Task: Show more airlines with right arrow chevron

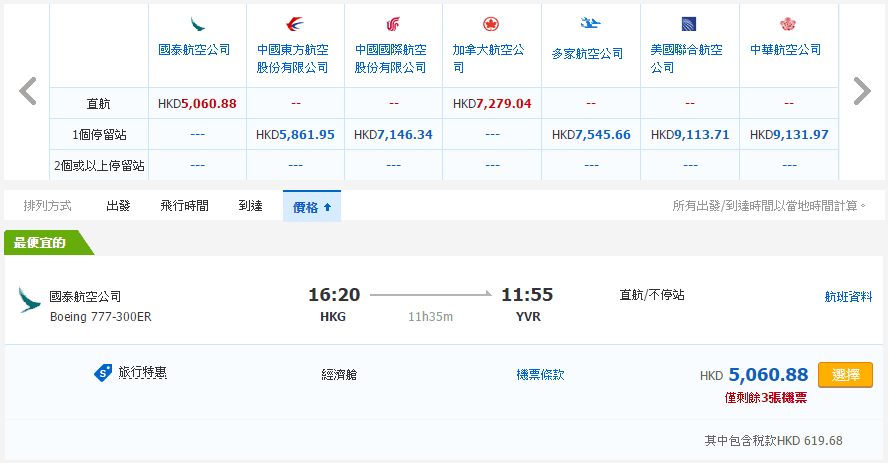Action: (x=861, y=91)
